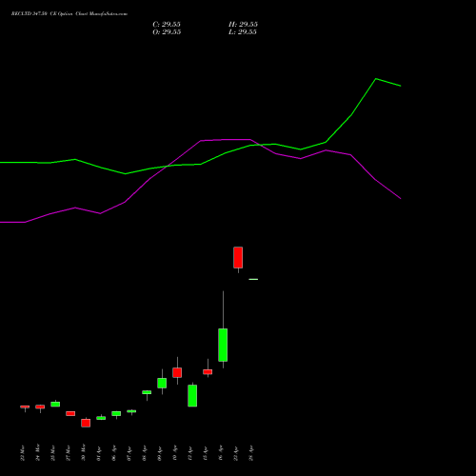Viewport: 476px width, 476px height.
Task: Click the 08 Apr date label
Action: (144, 453)
